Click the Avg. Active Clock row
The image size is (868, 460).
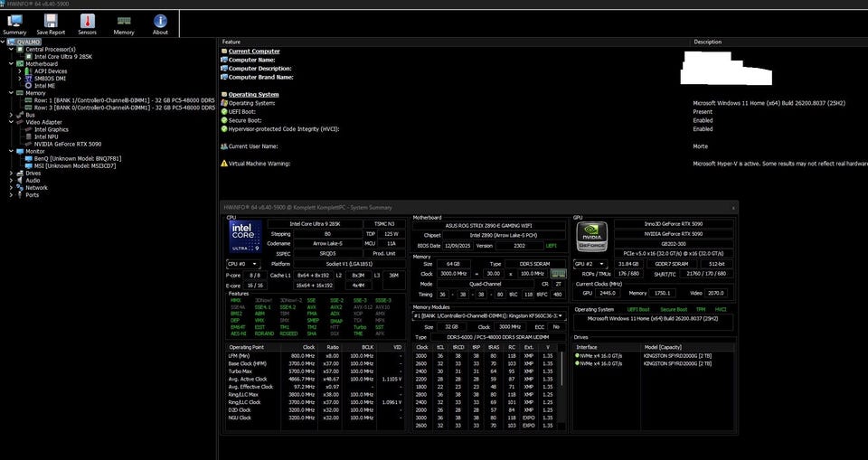315,379
